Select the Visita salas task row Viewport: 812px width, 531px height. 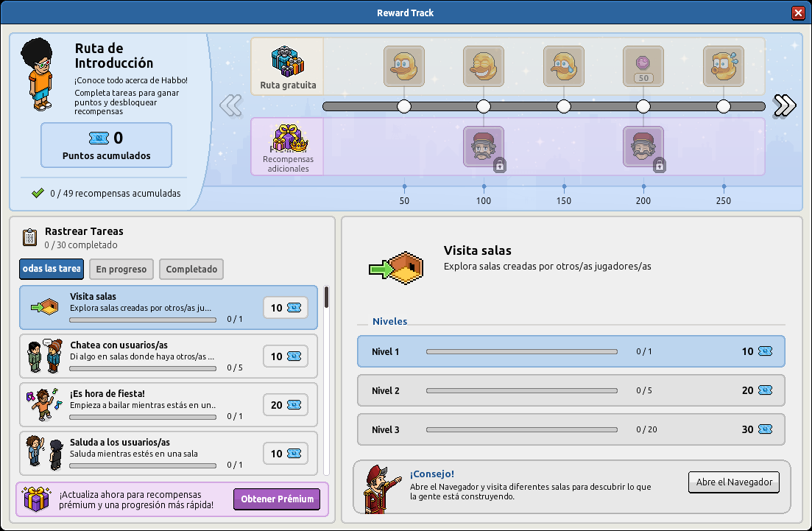pyautogui.click(x=169, y=307)
